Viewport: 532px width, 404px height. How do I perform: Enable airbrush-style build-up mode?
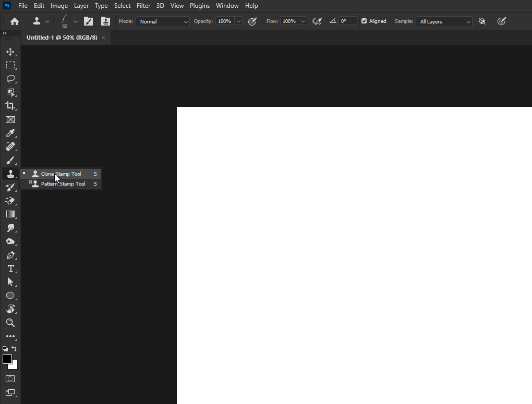pos(317,21)
